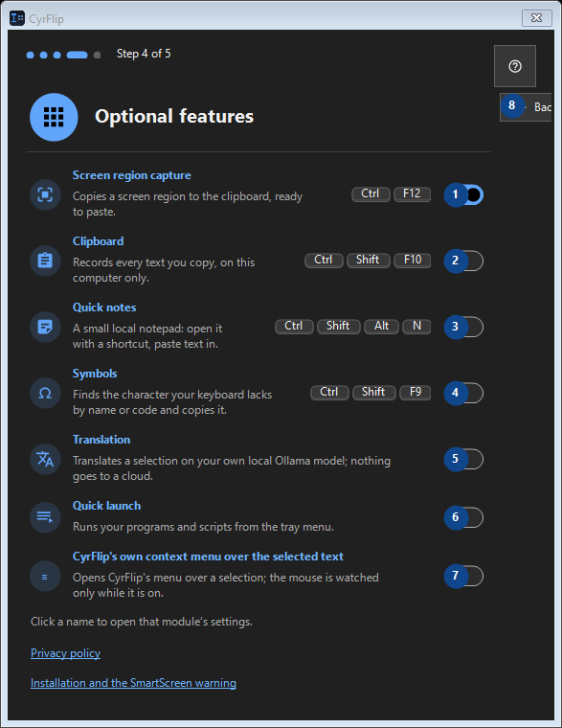
Task: Click 'Click a name to open' hint text
Action: (x=142, y=622)
